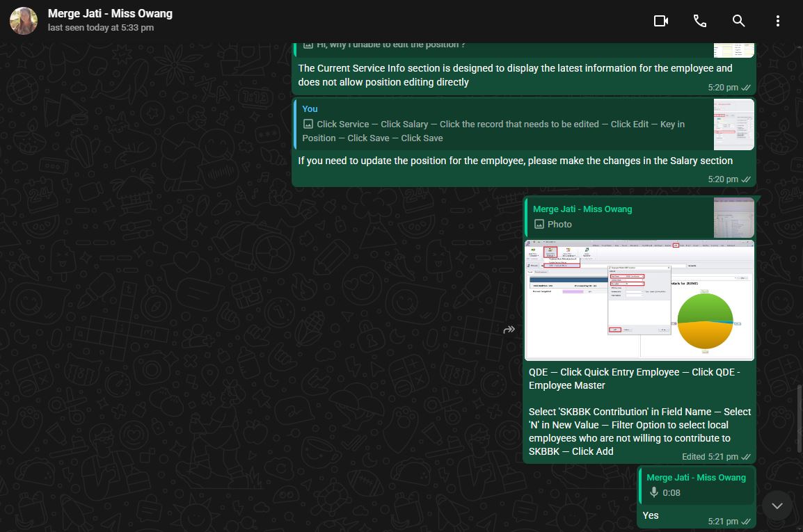
Task: Click the 'Select SKBBK Contribution' caption paragraph
Action: coord(639,432)
